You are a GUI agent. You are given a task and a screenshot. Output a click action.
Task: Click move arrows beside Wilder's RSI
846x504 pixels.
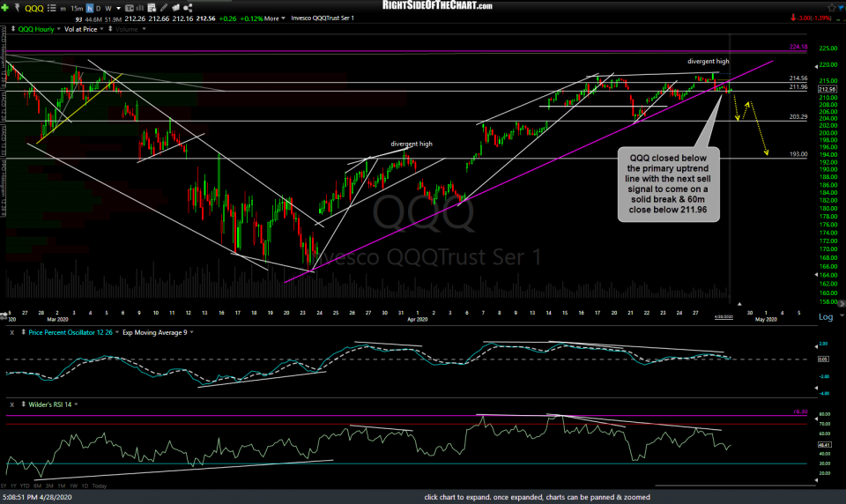coord(23,404)
